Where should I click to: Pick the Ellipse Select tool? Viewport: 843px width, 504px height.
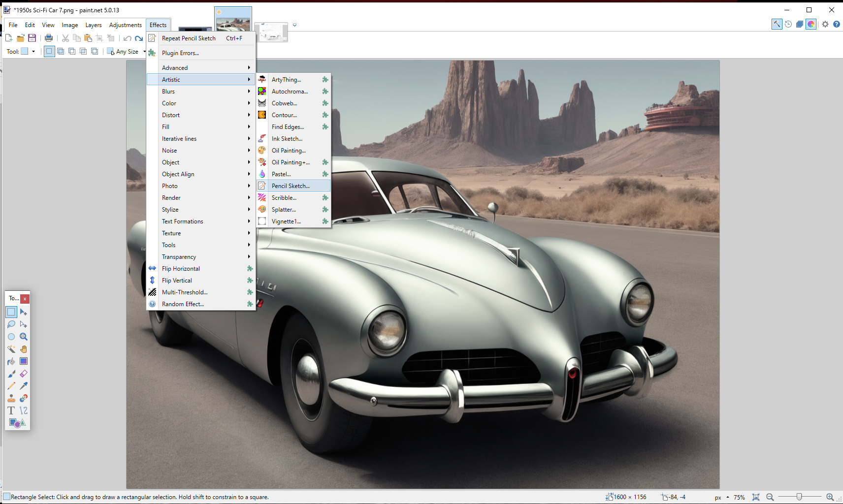(11, 337)
